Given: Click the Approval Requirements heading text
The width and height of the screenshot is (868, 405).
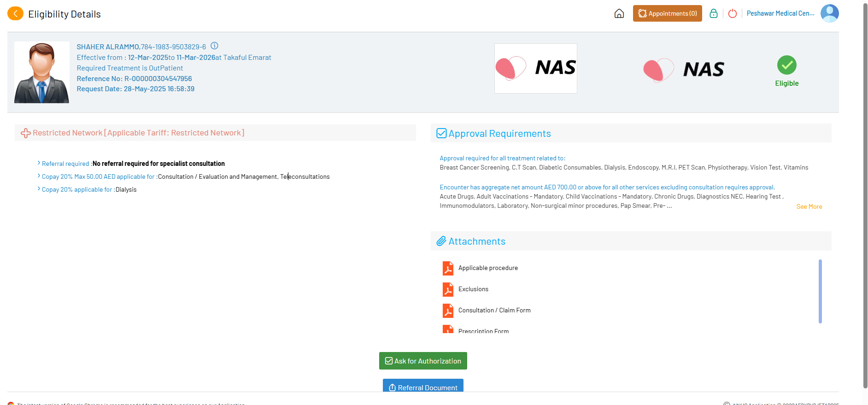Looking at the screenshot, I should pyautogui.click(x=500, y=134).
